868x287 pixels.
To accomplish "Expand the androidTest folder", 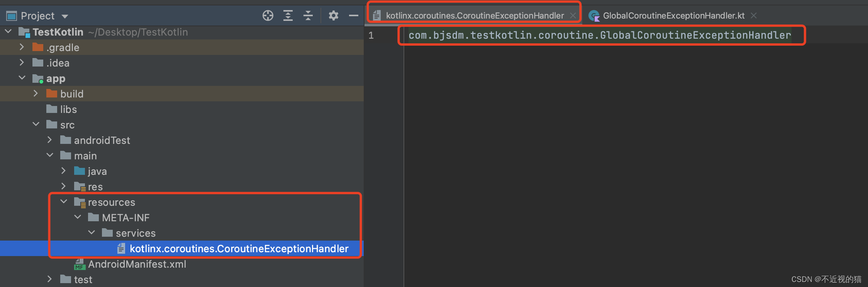I will (x=50, y=140).
